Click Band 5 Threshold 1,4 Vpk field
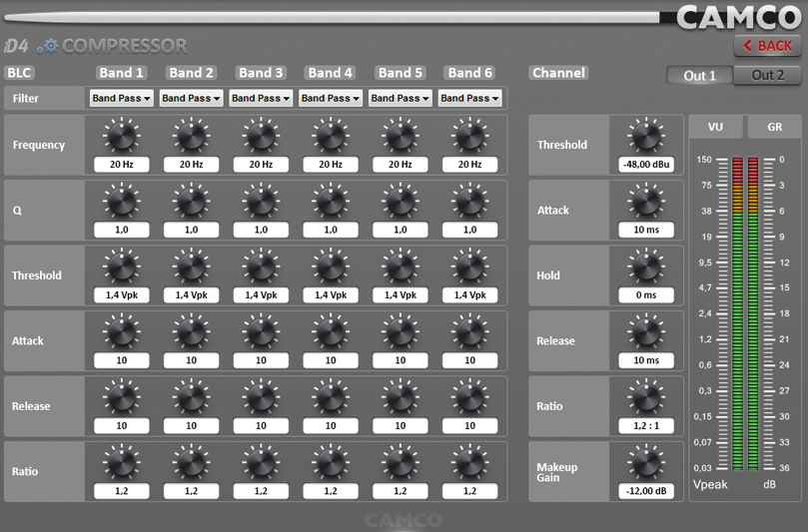 click(x=401, y=295)
